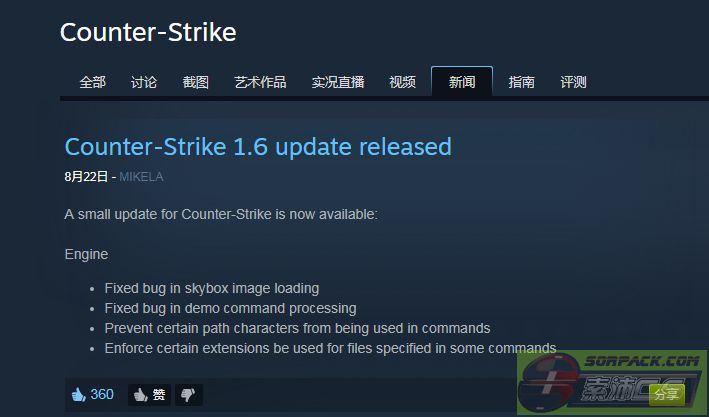Click the thumbs-down dislike button
Image resolution: width=709 pixels, height=417 pixels.
point(188,395)
